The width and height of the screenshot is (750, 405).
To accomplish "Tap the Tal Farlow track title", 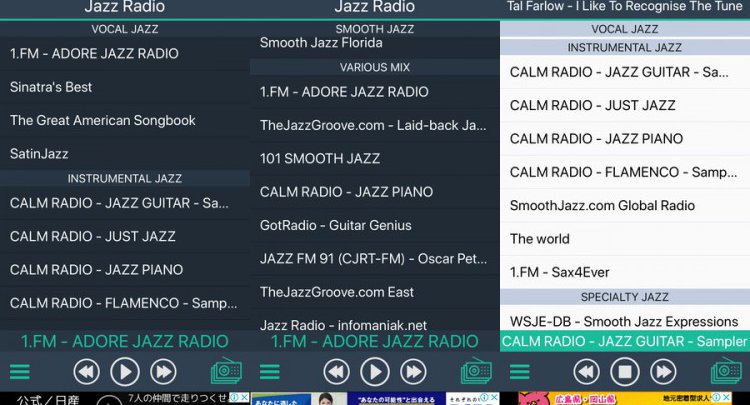I will tap(625, 7).
